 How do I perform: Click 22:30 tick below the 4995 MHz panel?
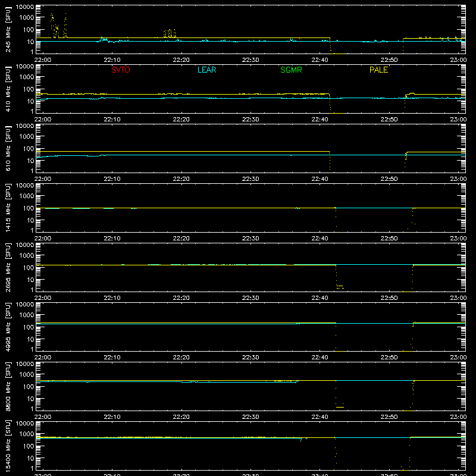(250, 358)
